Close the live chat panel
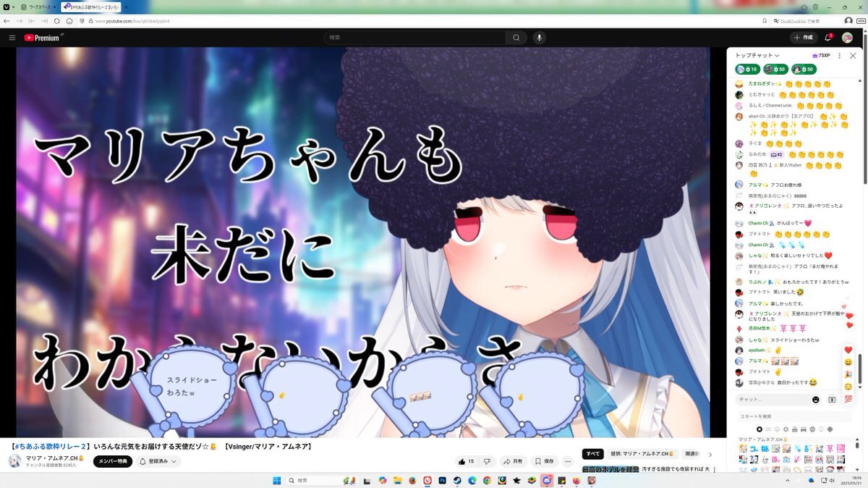Image resolution: width=868 pixels, height=488 pixels. [853, 56]
